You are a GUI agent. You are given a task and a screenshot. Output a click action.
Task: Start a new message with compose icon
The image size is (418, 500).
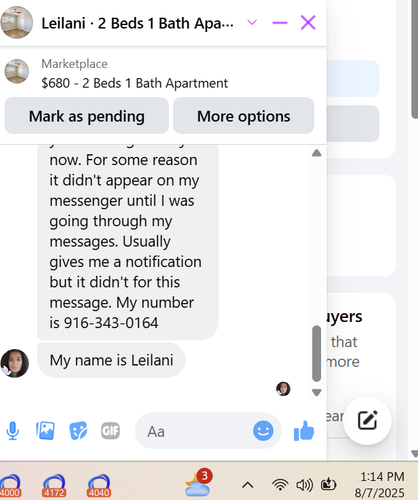click(367, 420)
